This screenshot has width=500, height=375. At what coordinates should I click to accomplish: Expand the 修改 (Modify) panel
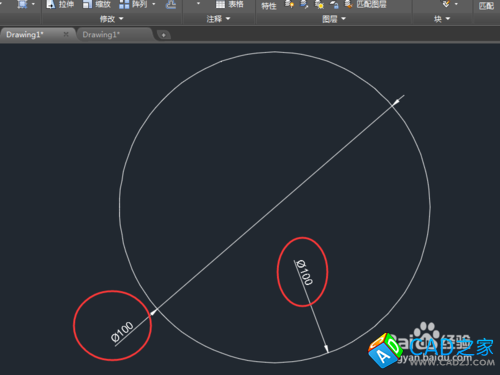coord(112,19)
